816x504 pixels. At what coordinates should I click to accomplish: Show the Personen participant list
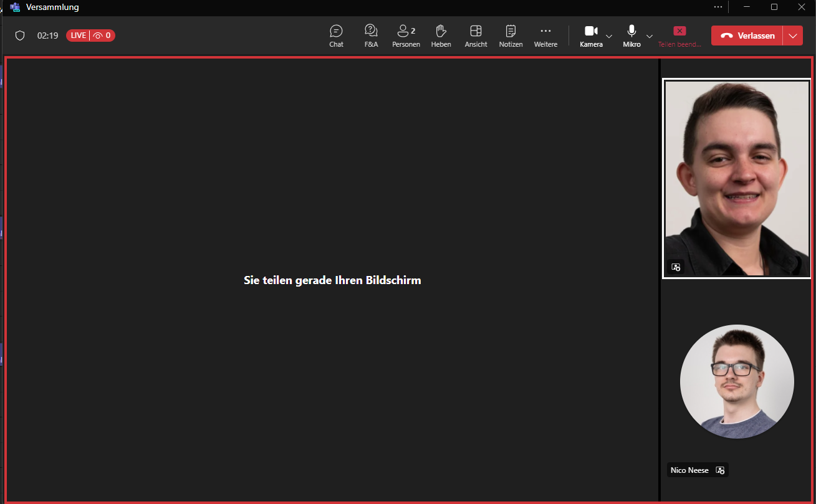point(406,36)
